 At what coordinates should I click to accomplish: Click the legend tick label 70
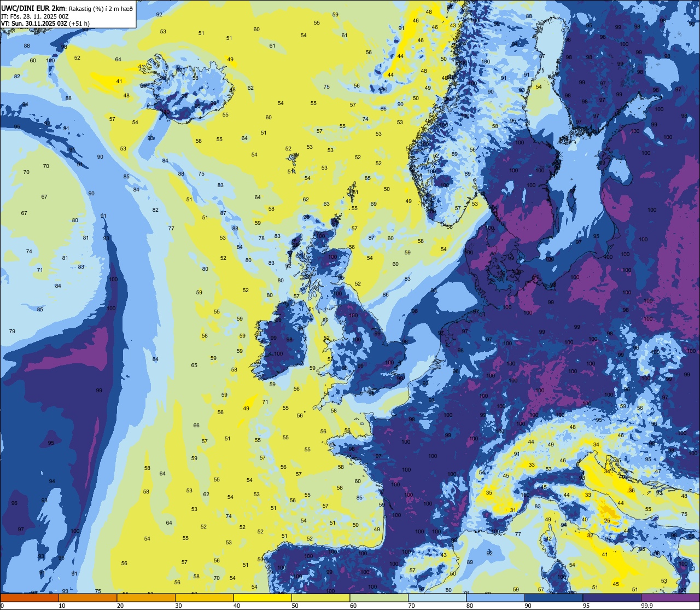411,606
